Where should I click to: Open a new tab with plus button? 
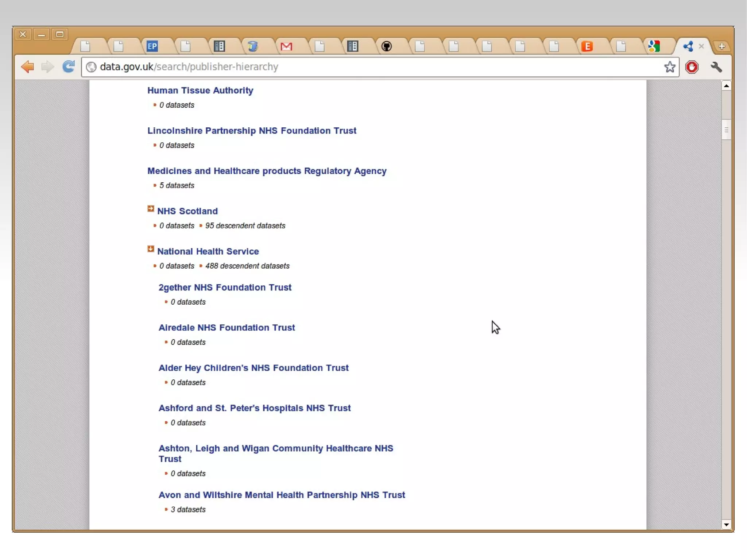tap(721, 46)
